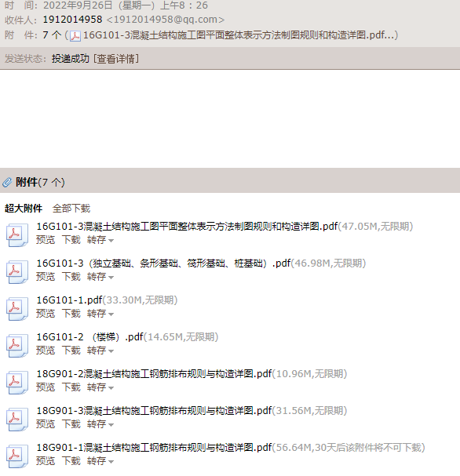Click PDF icon for 16G101-1.pdf attachment
The width and height of the screenshot is (460, 476).
pyautogui.click(x=17, y=309)
